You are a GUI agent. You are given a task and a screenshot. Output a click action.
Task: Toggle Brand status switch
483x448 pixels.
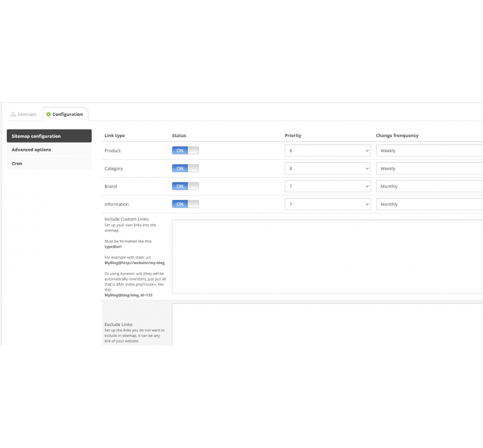[185, 186]
